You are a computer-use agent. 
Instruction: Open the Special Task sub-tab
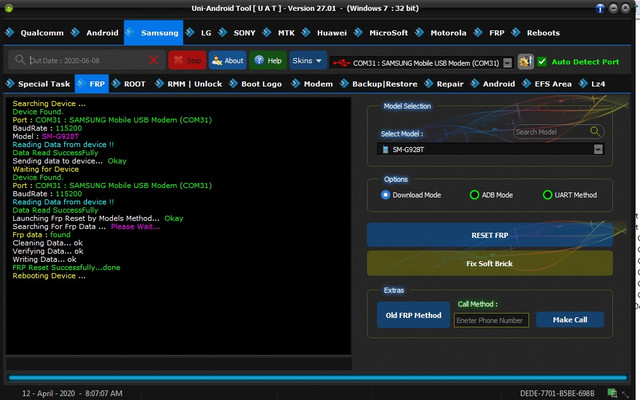39,84
